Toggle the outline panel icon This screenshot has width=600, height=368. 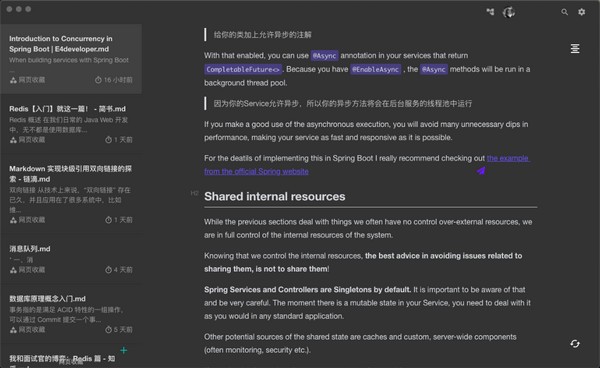pos(575,49)
